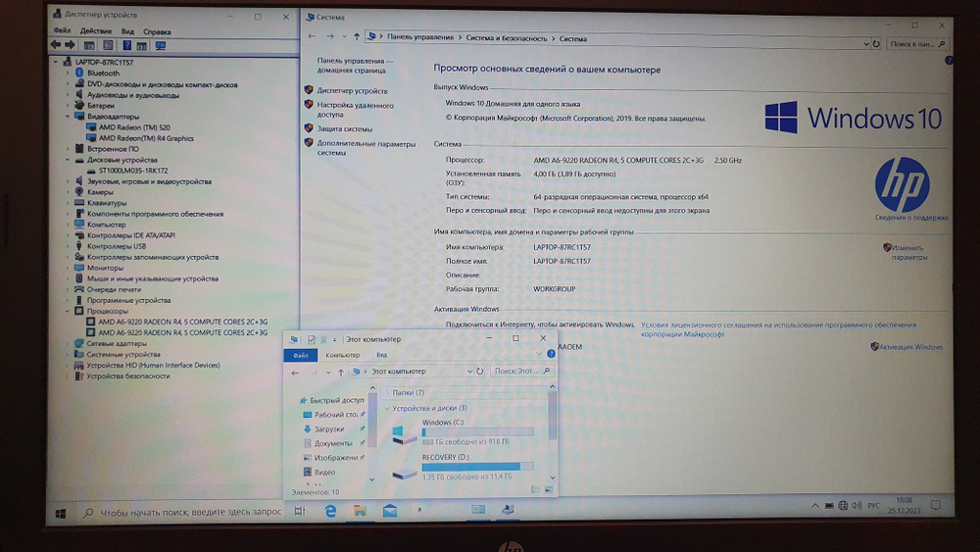Open the Компьютер ribbon tab
The width and height of the screenshot is (980, 552).
tap(342, 355)
